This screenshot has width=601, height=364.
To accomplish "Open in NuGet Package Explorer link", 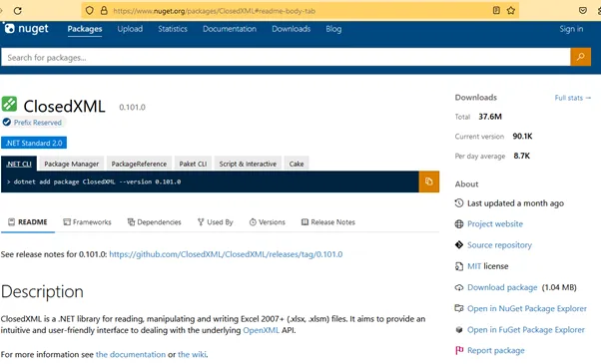I will [x=527, y=308].
